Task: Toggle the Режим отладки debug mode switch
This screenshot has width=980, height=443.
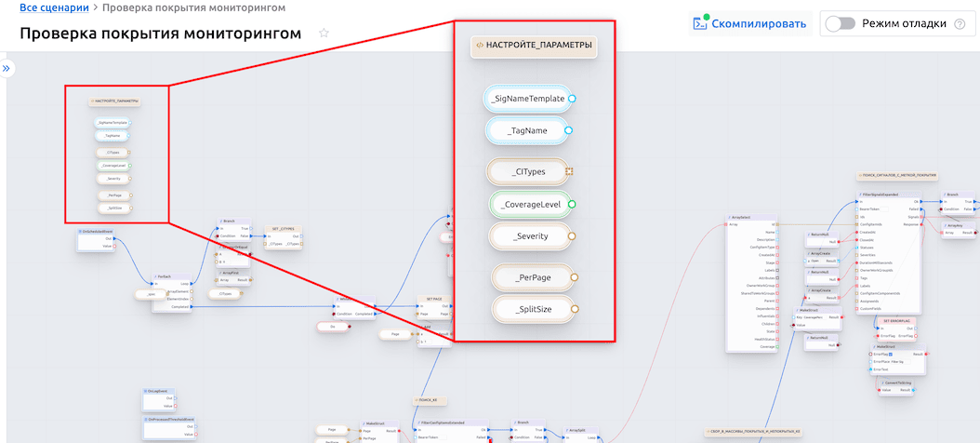Action: click(x=840, y=23)
